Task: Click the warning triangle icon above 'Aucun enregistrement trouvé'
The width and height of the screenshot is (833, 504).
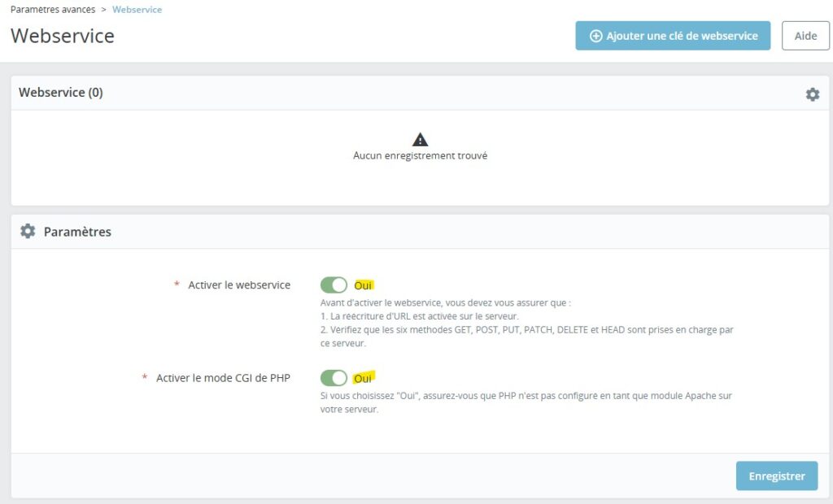Action: click(x=420, y=139)
